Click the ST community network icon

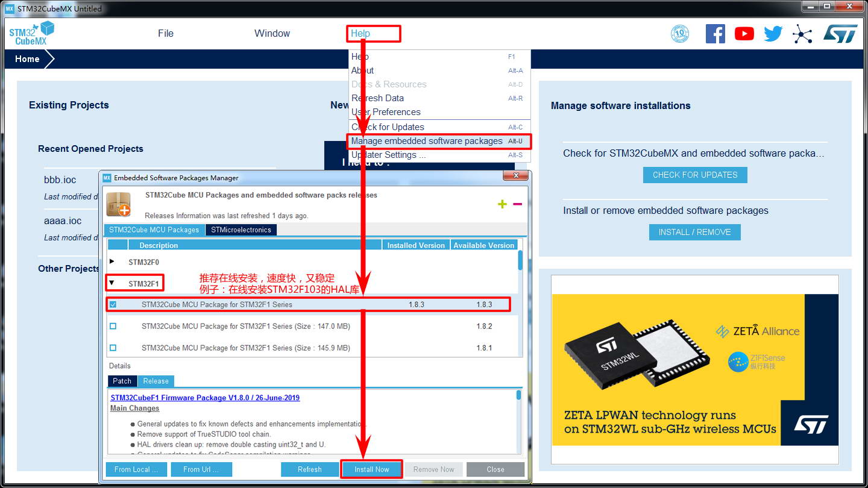click(x=802, y=34)
